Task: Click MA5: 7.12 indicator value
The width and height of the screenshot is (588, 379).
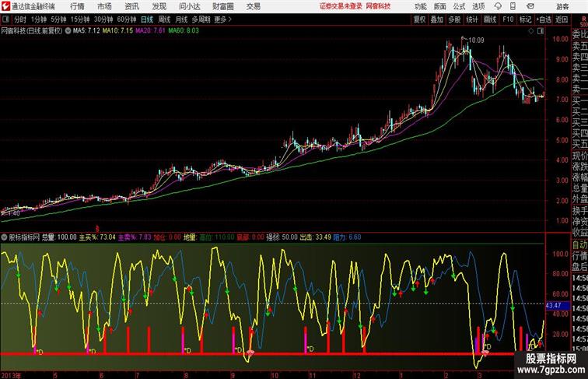Action: coord(86,31)
